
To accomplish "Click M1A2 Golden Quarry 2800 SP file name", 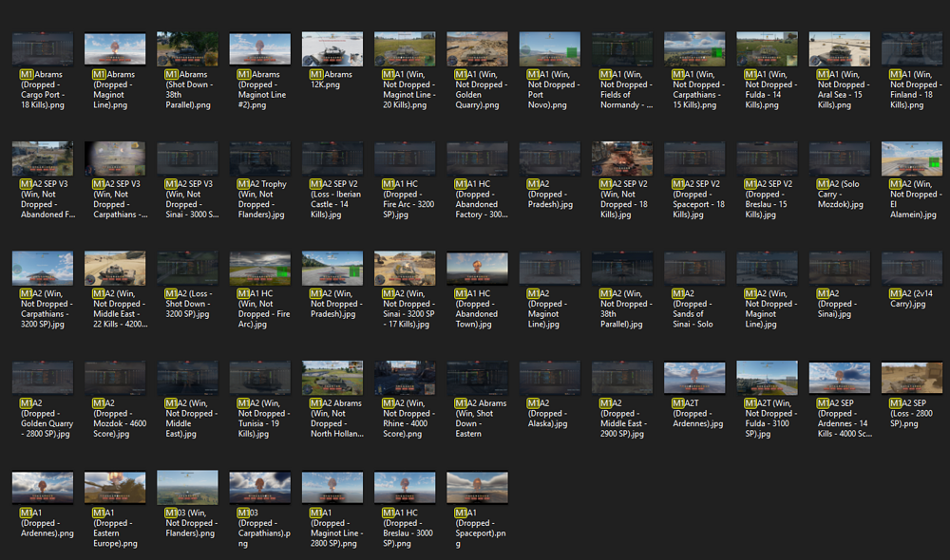I will (46, 419).
